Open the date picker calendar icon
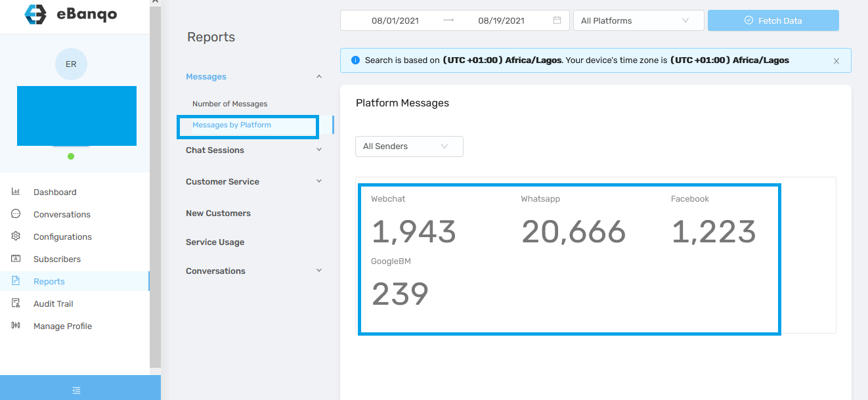The height and width of the screenshot is (400, 868). coord(557,20)
